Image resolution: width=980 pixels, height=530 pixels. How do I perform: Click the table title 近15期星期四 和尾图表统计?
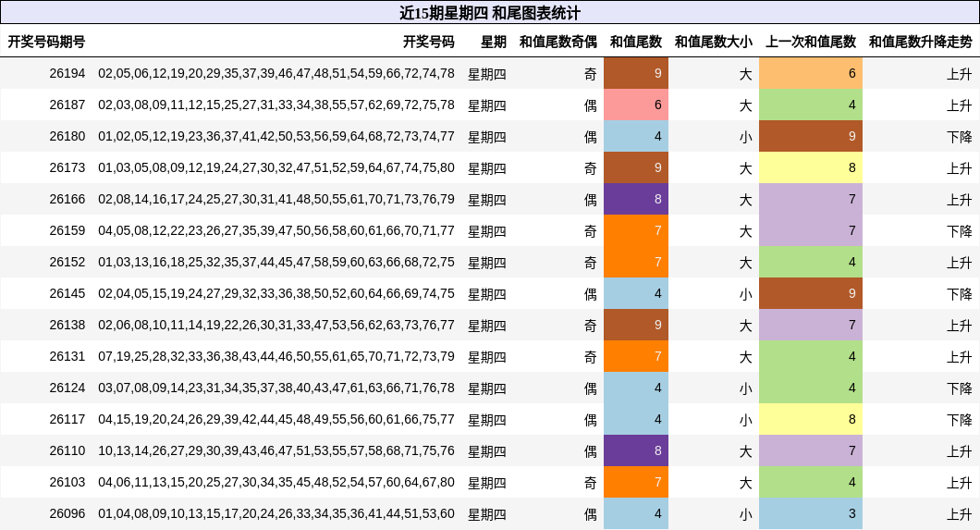click(x=490, y=13)
